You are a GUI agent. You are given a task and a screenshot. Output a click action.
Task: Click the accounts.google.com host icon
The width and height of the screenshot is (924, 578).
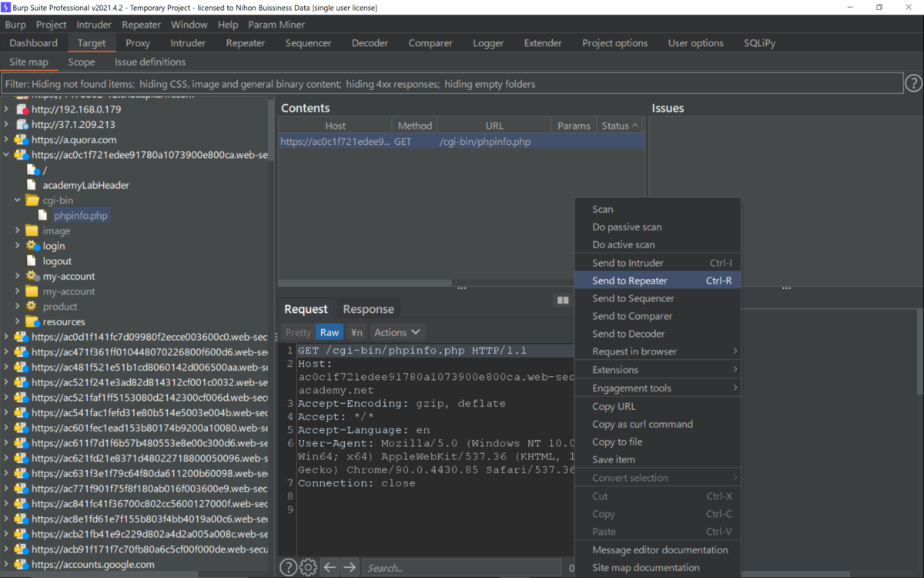[22, 564]
